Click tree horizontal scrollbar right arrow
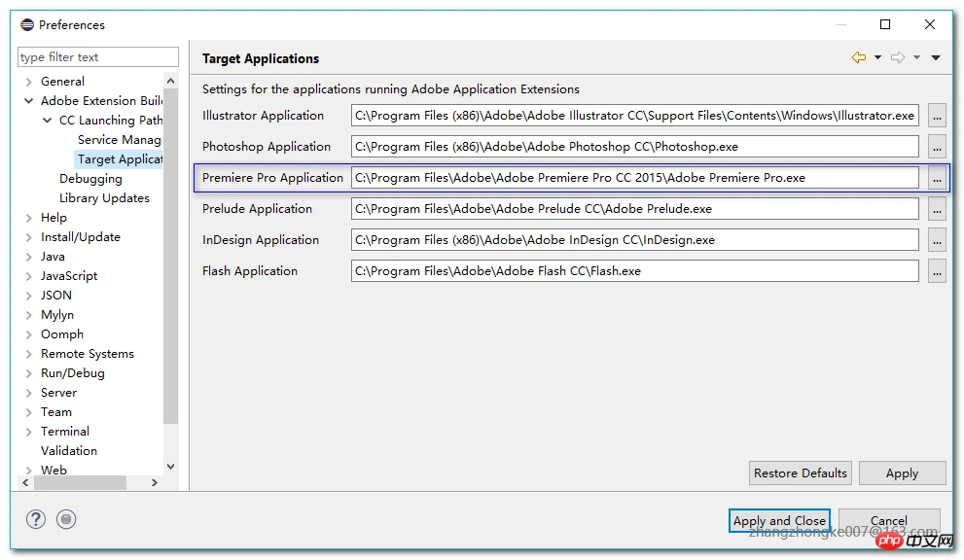This screenshot has width=964, height=560. tap(155, 483)
